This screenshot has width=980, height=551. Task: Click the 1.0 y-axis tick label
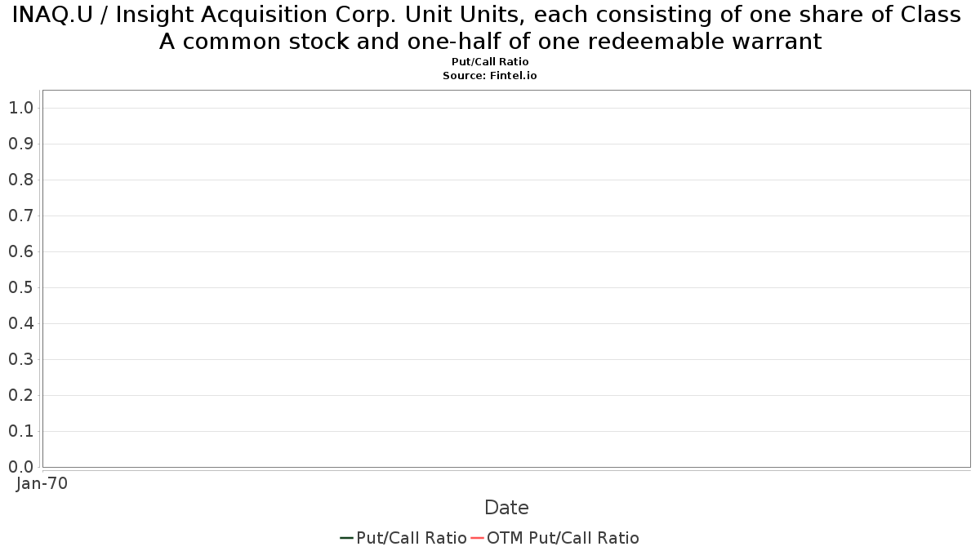point(21,108)
